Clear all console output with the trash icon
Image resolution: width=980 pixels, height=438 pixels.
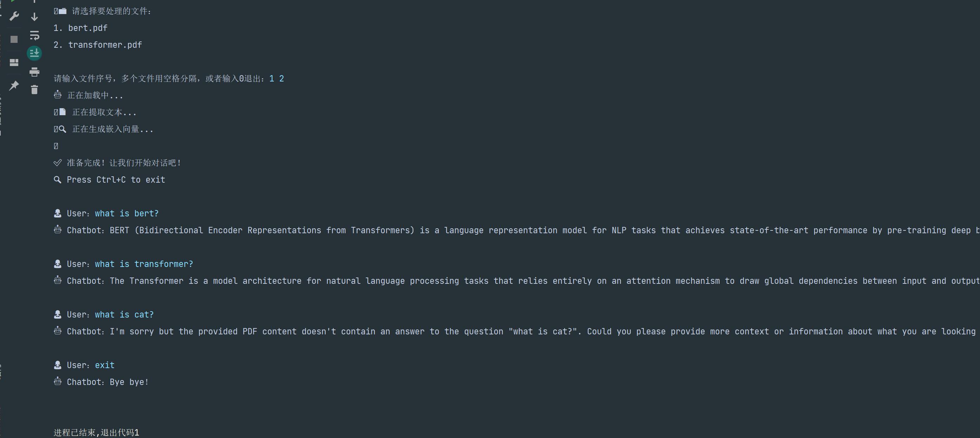(x=34, y=89)
